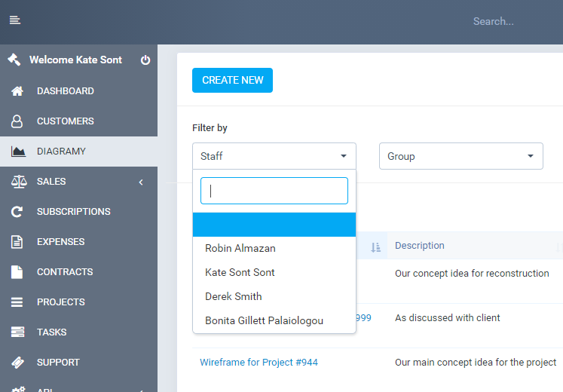Click the Sales balance-scale icon
563x392 pixels.
(19, 182)
